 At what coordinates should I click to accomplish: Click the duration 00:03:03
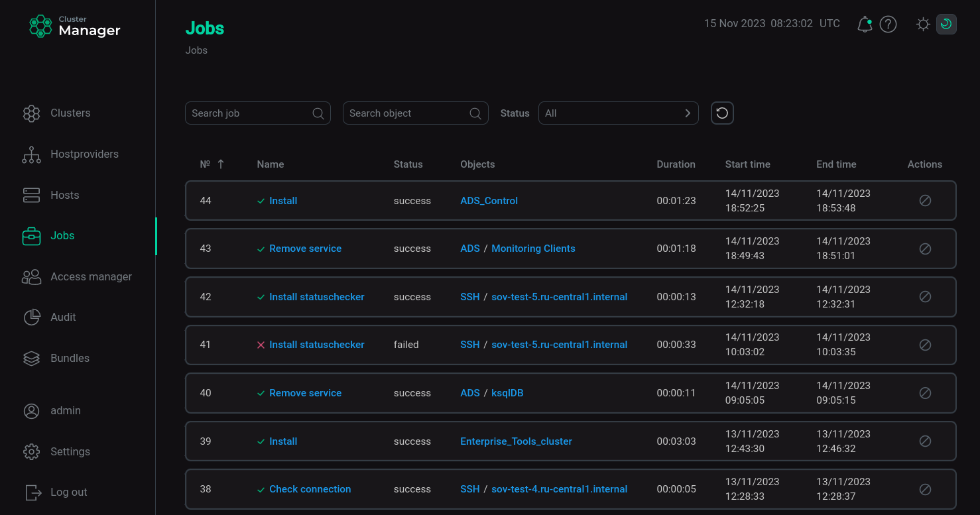click(x=676, y=441)
